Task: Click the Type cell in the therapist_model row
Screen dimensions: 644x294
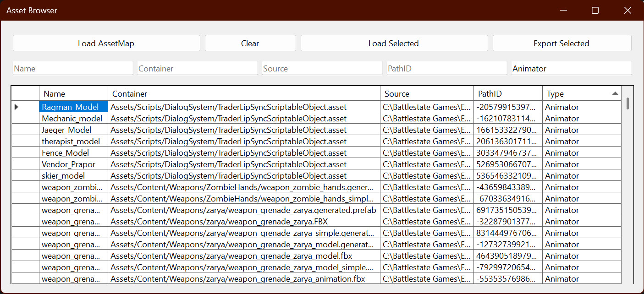Action: coord(582,142)
